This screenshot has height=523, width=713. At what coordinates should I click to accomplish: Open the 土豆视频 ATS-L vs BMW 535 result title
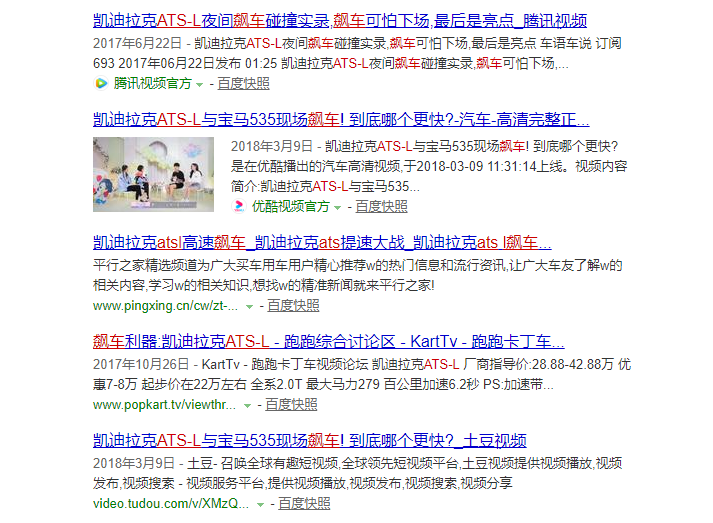(310, 441)
